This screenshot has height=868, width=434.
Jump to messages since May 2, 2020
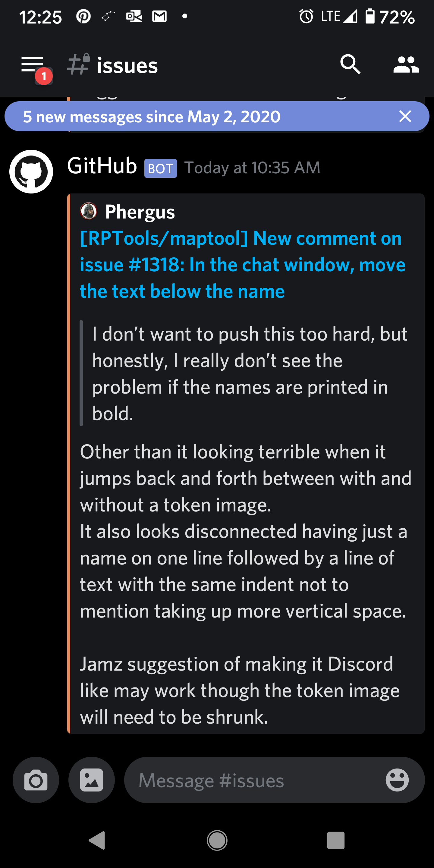point(152,117)
